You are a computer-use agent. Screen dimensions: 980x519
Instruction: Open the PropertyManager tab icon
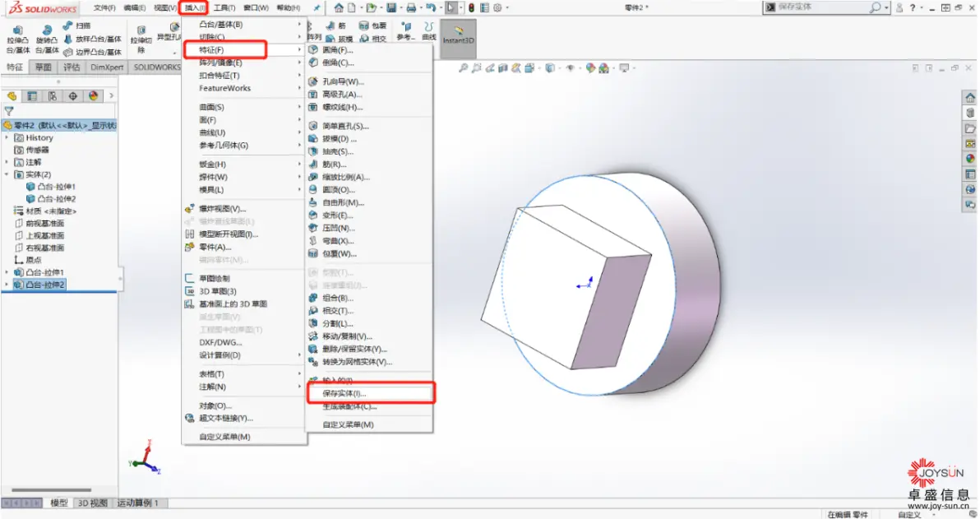coord(32,95)
